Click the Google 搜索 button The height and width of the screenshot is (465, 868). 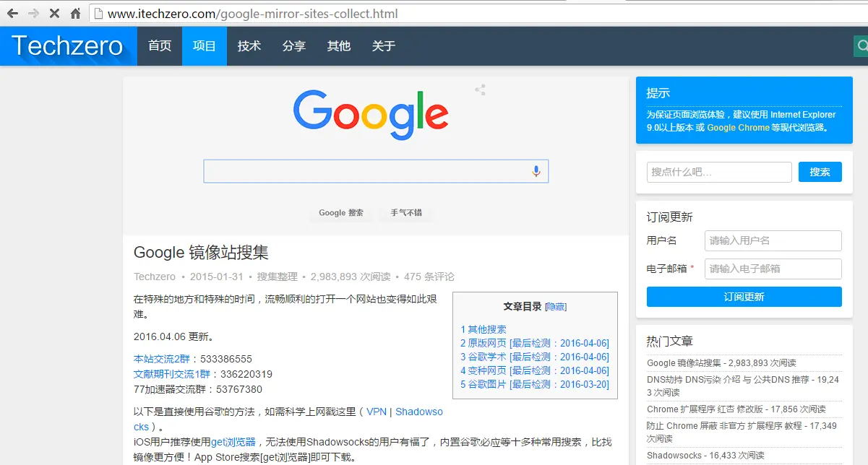pos(341,213)
